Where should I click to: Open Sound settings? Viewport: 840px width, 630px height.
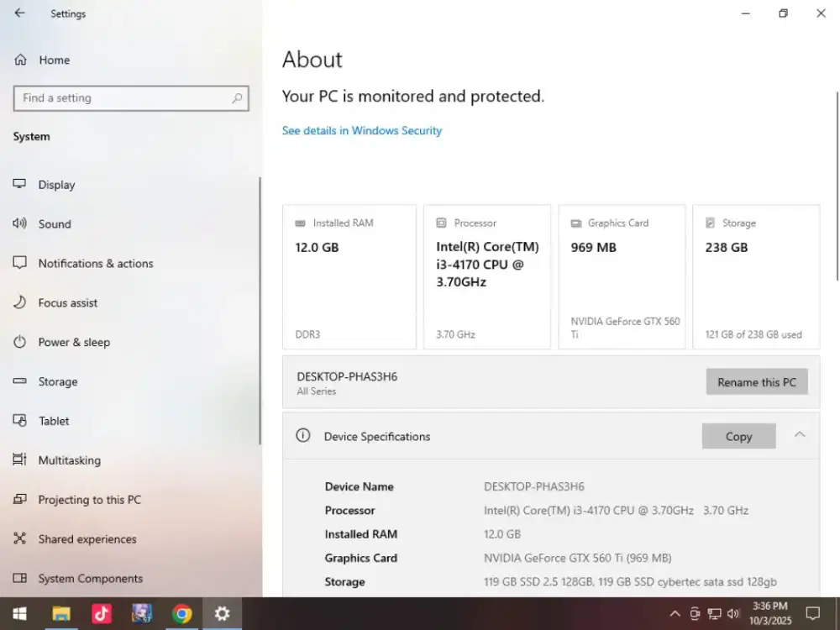(55, 224)
